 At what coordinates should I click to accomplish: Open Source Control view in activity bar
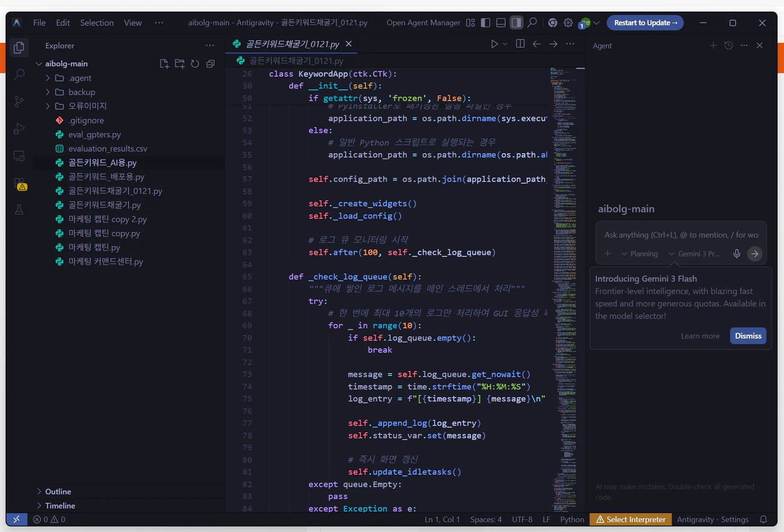[x=19, y=101]
